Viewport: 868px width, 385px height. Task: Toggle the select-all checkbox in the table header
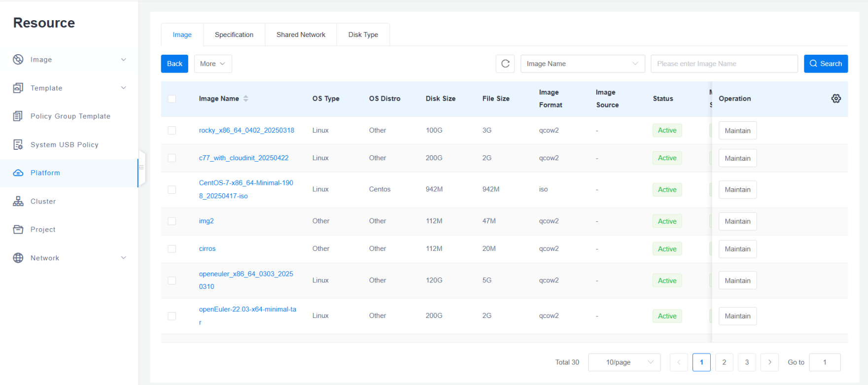[172, 99]
